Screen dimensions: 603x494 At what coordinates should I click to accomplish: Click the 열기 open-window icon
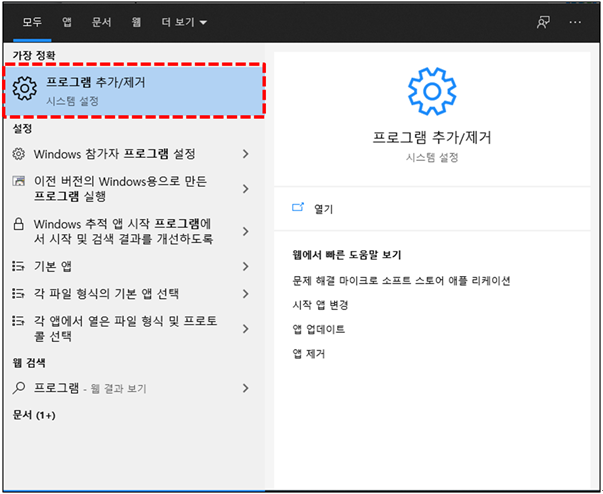(298, 208)
